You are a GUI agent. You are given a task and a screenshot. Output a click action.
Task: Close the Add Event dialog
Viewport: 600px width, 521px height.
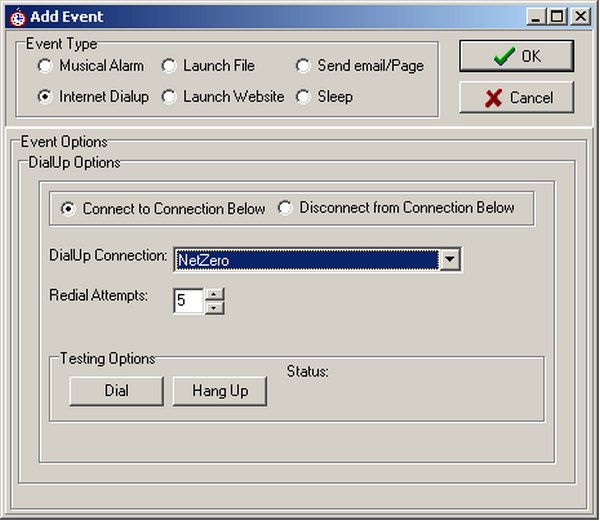(x=581, y=17)
